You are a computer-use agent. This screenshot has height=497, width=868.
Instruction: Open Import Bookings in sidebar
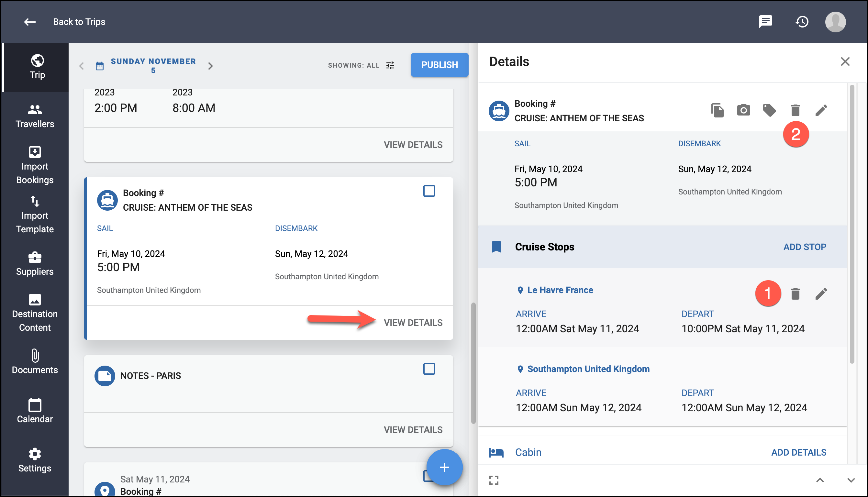pos(35,166)
